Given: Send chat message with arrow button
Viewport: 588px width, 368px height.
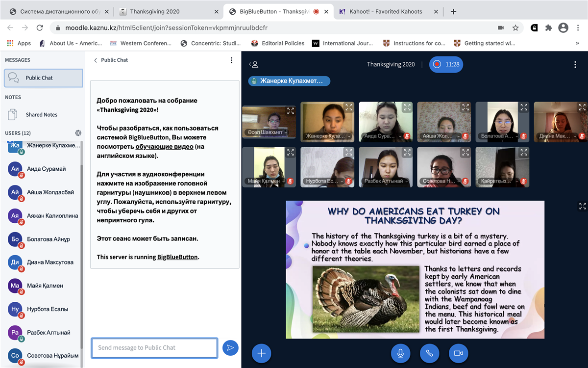Looking at the screenshot, I should pyautogui.click(x=230, y=348).
